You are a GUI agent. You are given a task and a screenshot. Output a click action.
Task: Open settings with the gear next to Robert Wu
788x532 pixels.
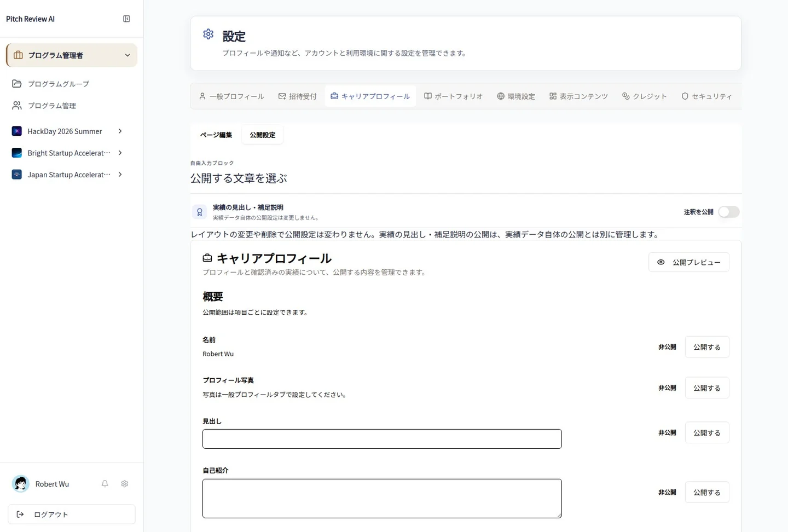(x=124, y=484)
